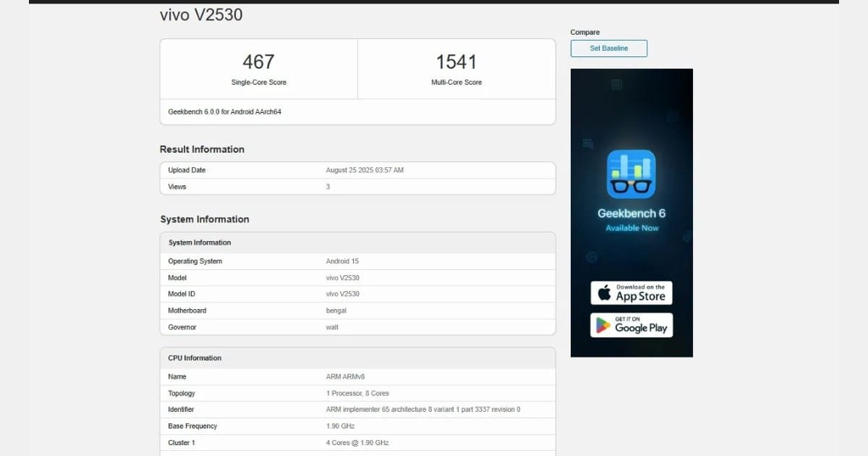Image resolution: width=868 pixels, height=456 pixels.
Task: Click the 'Geekbench 6' ad title
Action: click(631, 214)
